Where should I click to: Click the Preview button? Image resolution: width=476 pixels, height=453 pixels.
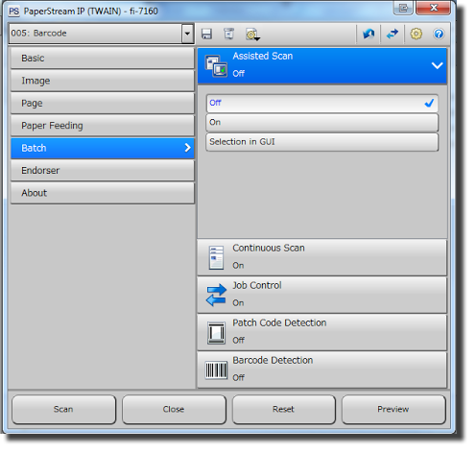tap(393, 410)
